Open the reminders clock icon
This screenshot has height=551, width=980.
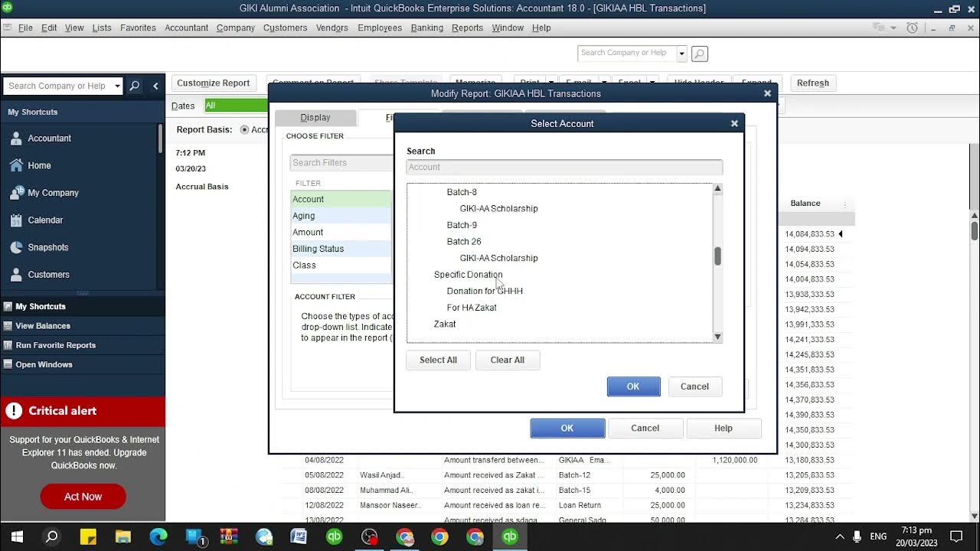(x=912, y=28)
